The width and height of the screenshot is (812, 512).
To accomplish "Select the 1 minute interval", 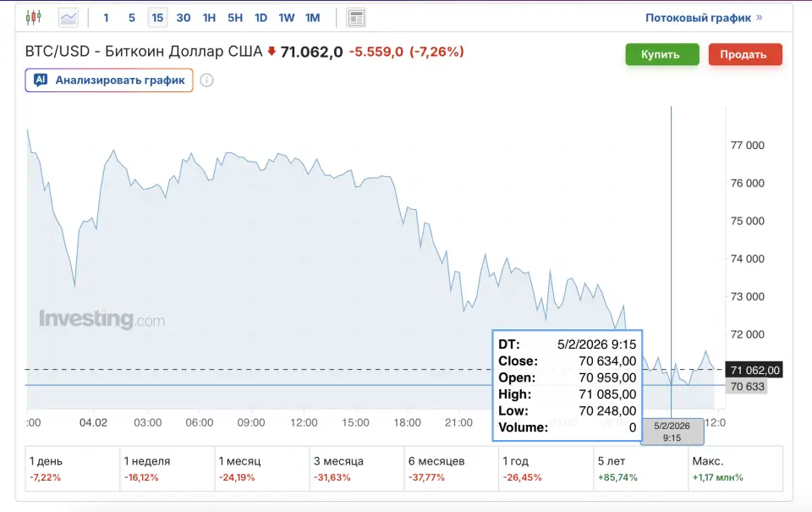I will 106,18.
